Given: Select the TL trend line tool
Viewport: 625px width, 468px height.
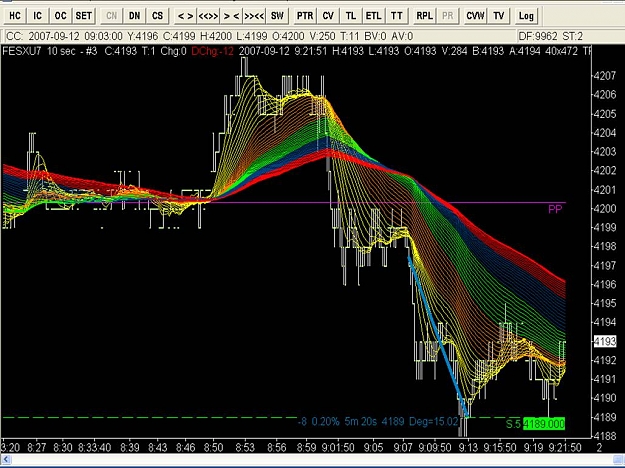Looking at the screenshot, I should (351, 16).
